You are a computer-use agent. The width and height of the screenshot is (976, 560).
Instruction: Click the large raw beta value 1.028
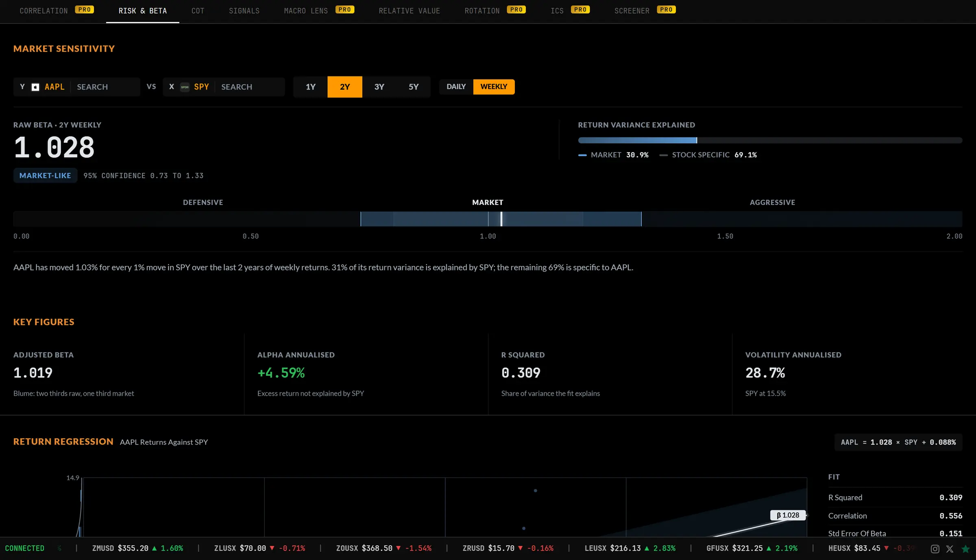54,148
